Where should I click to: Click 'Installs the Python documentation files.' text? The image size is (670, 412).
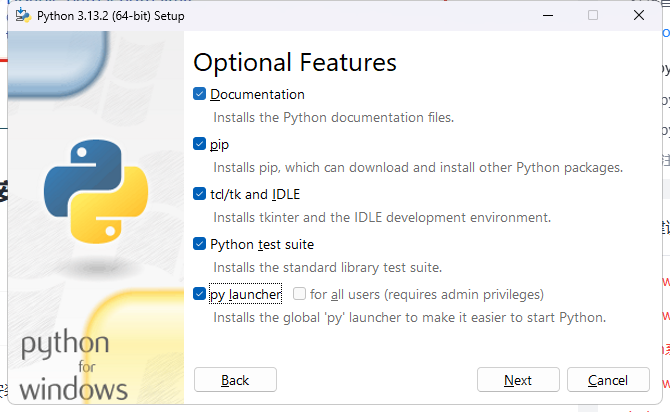pos(334,118)
